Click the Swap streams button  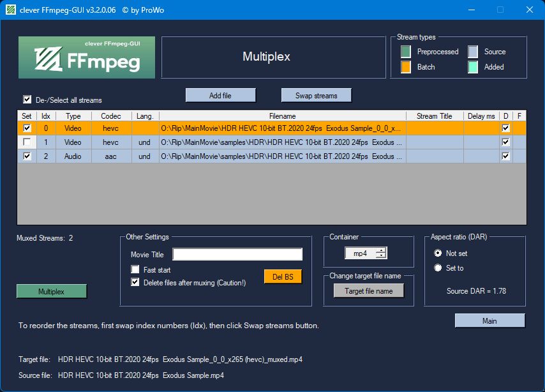[x=317, y=95]
